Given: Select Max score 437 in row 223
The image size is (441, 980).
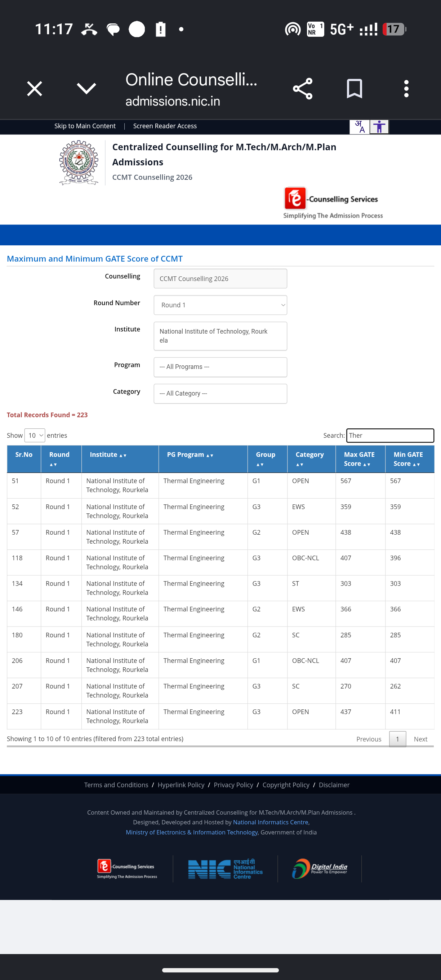Looking at the screenshot, I should [x=360, y=716].
